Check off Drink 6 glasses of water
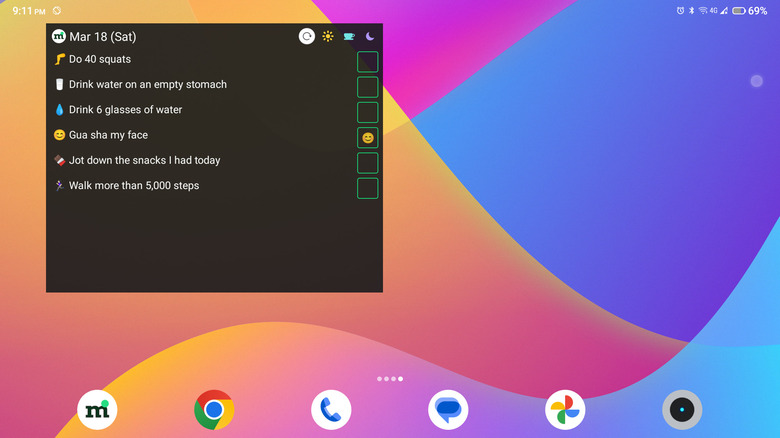 (368, 112)
